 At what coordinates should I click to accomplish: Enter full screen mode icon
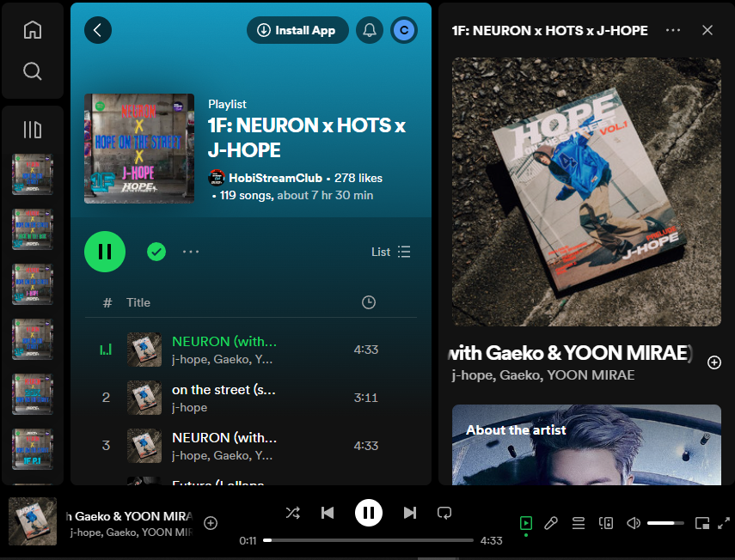click(724, 523)
